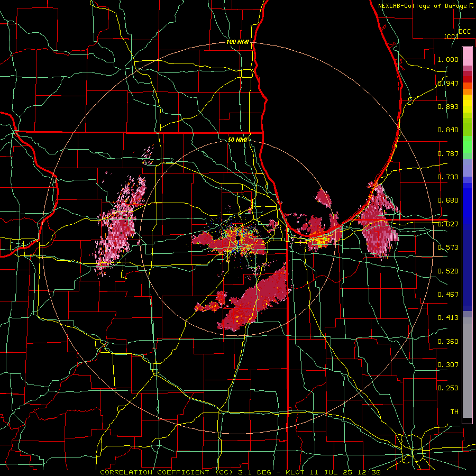Select the 0.360 scale value
Image resolution: width=476 pixels, height=476 pixels.
tap(448, 342)
